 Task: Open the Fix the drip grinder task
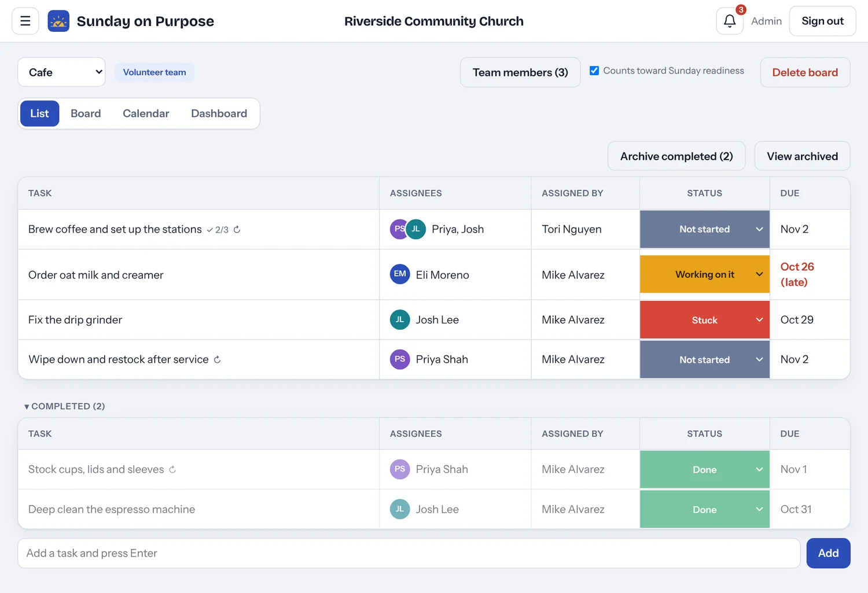75,320
